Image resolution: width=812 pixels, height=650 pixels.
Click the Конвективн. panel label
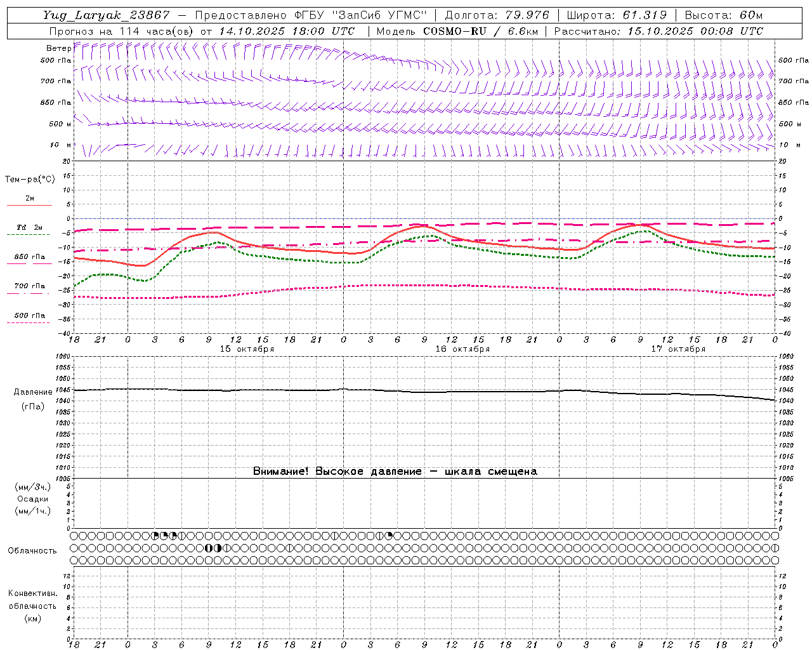click(32, 594)
